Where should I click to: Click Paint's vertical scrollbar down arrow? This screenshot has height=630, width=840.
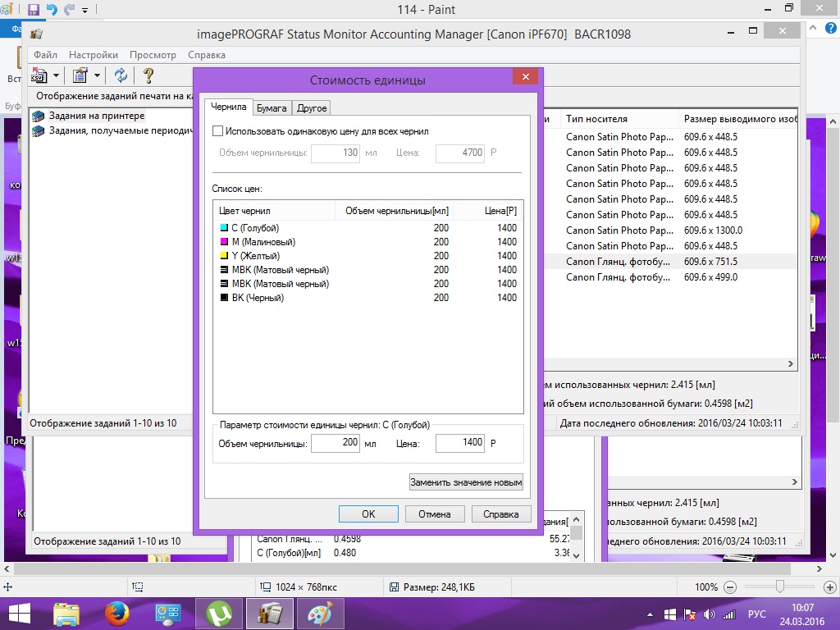[x=833, y=555]
